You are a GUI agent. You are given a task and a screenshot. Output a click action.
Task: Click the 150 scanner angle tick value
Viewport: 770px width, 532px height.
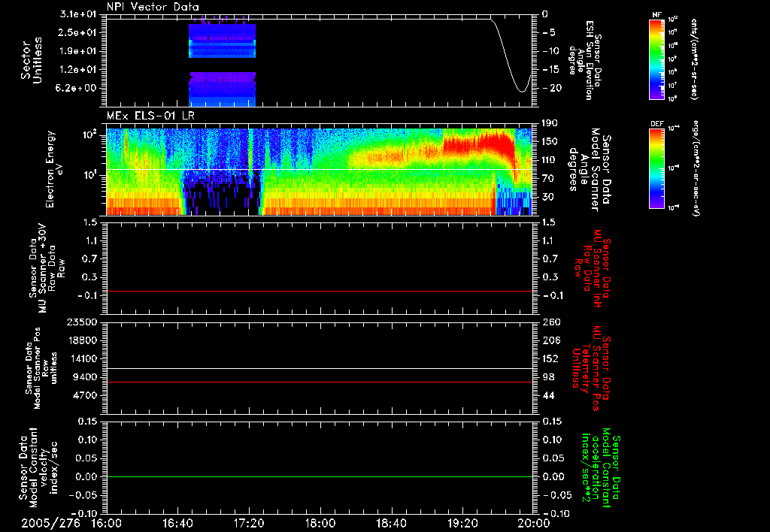(550, 142)
